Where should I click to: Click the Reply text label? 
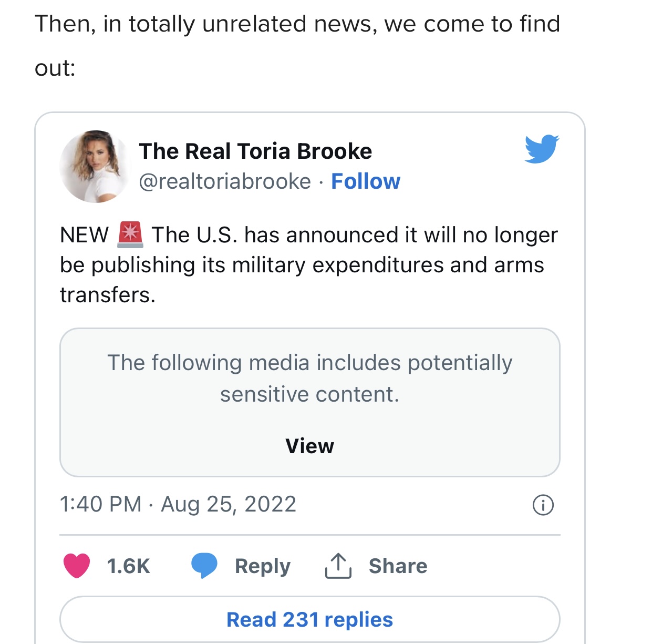pos(262,566)
